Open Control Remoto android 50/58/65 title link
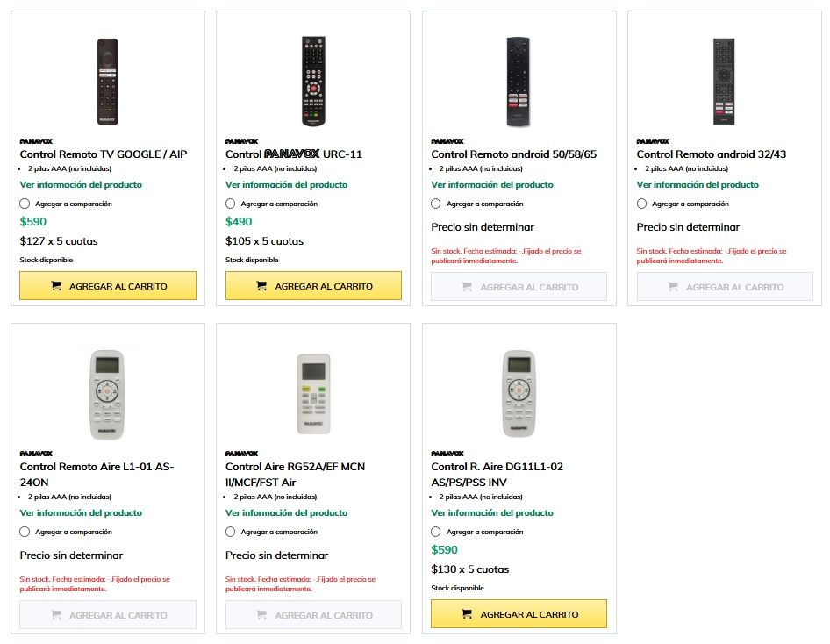 (x=513, y=154)
